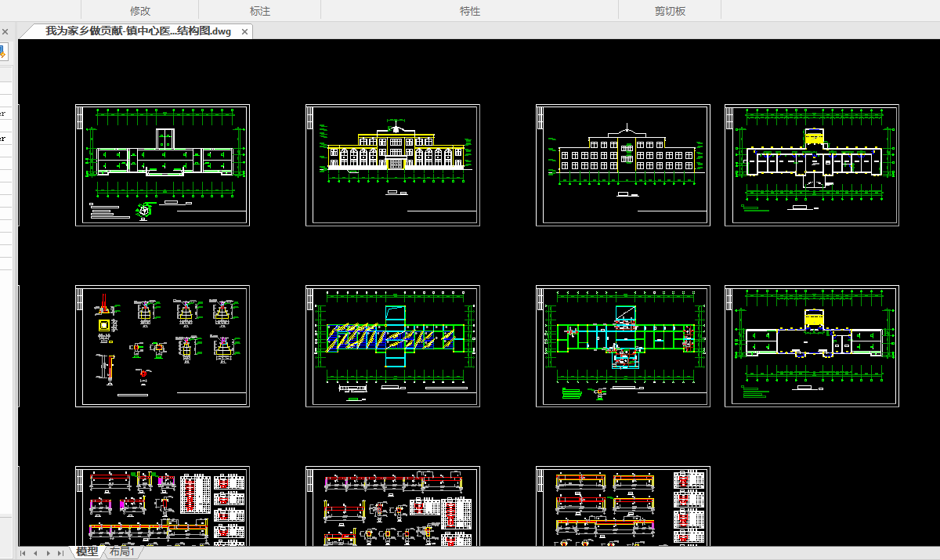Click the rear elevation sheet with yellow windows
This screenshot has height=560, width=940.
pos(623,165)
